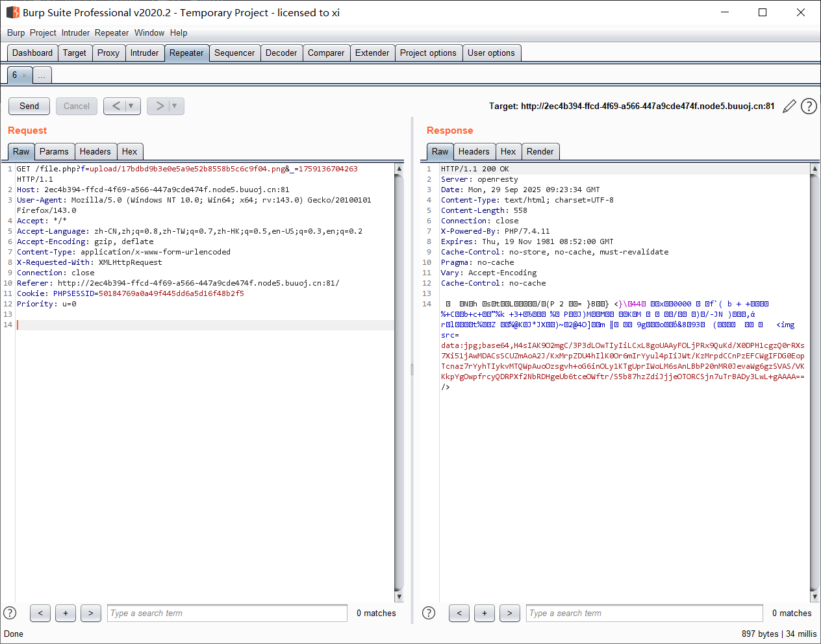Open the Window menu
This screenshot has width=821, height=644.
149,32
